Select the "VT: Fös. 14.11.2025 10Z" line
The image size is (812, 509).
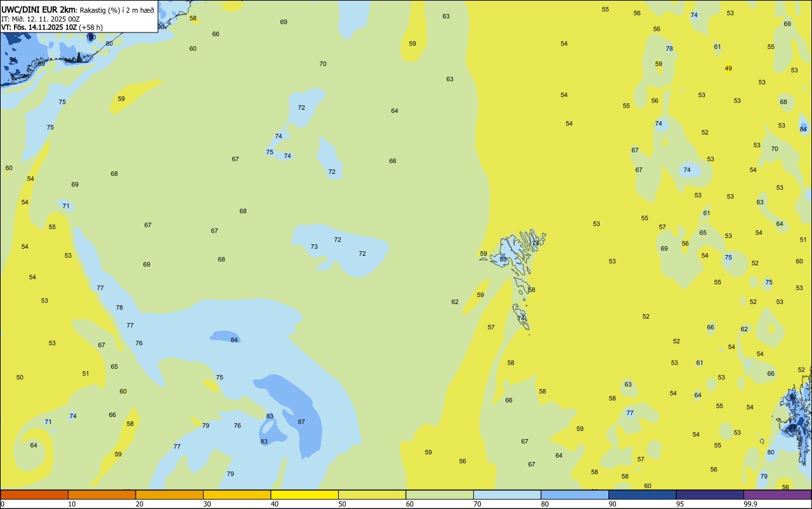click(x=39, y=27)
